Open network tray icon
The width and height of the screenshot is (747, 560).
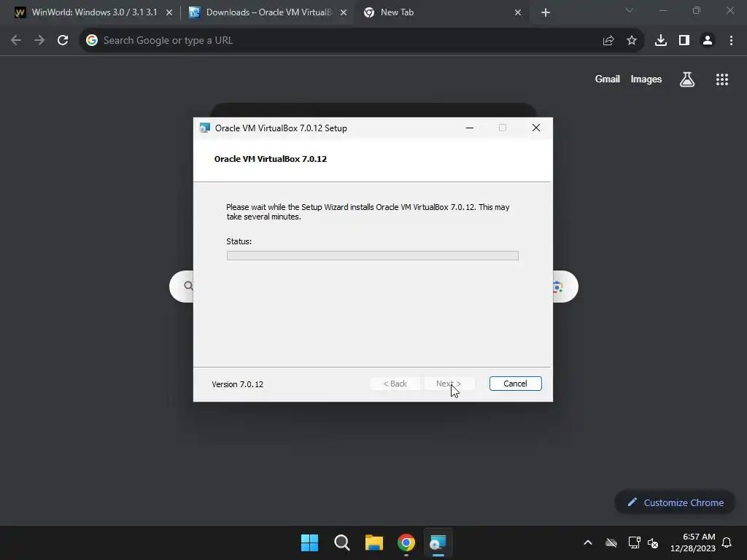click(x=634, y=542)
